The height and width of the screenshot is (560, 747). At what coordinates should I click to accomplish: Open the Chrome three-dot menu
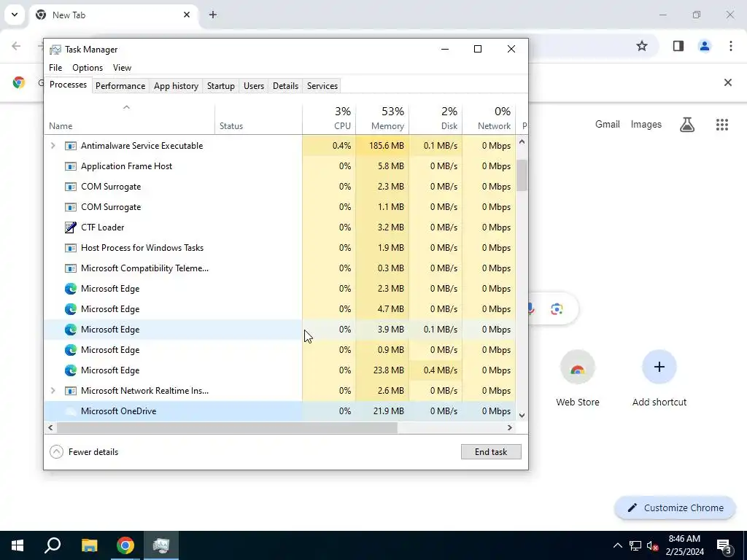click(730, 46)
